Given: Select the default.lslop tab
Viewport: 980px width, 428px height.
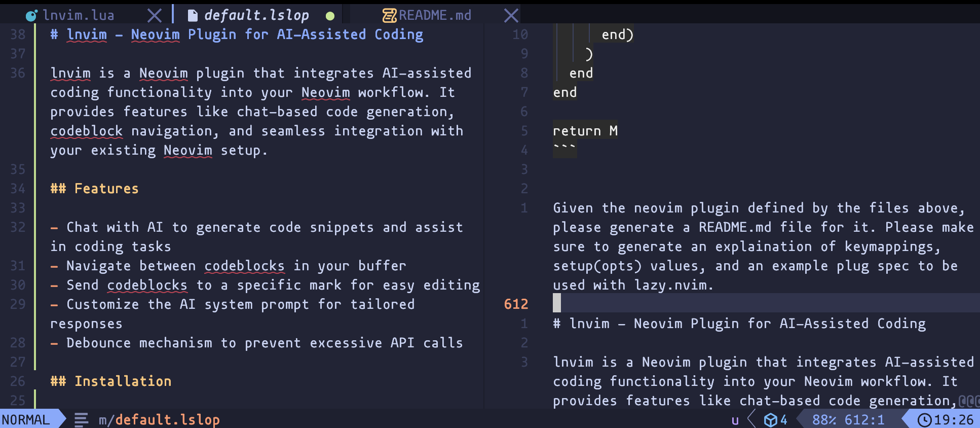Looking at the screenshot, I should [x=256, y=16].
